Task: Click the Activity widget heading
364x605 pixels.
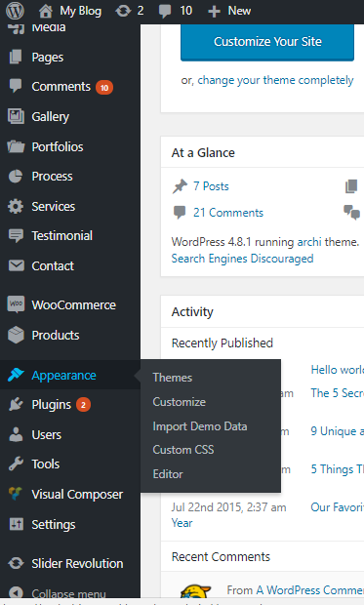Action: coord(192,311)
